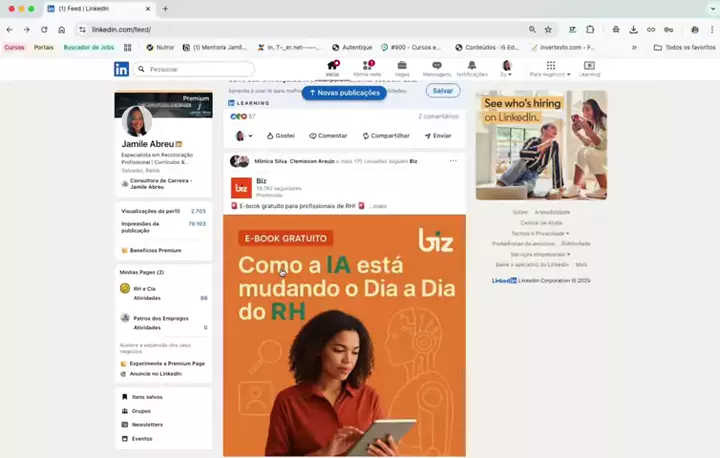The image size is (720, 458).
Task: Click the Salvar button
Action: [x=442, y=91]
